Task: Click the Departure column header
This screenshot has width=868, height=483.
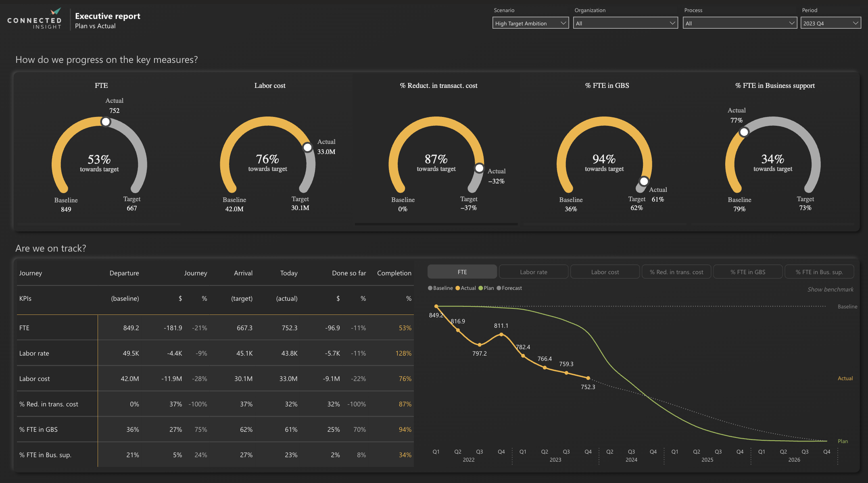Action: pyautogui.click(x=124, y=273)
